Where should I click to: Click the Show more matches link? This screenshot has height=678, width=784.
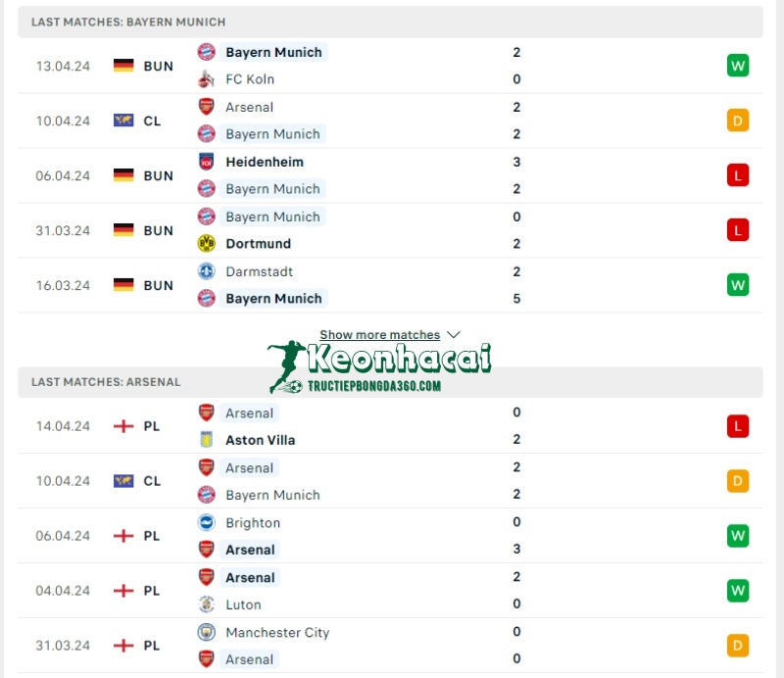click(x=380, y=334)
